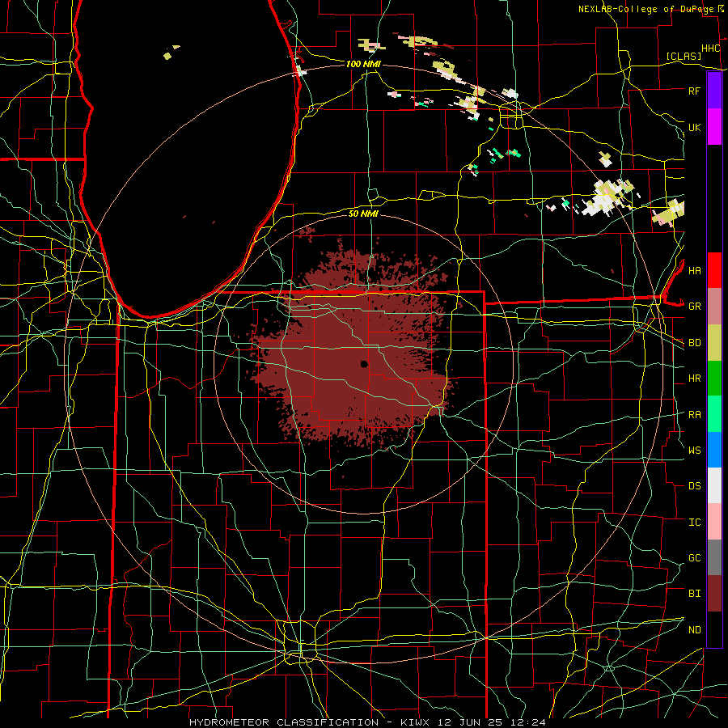Viewport: 728px width, 728px height.
Task: Click the BI dark red legend swatch
Action: [x=714, y=594]
